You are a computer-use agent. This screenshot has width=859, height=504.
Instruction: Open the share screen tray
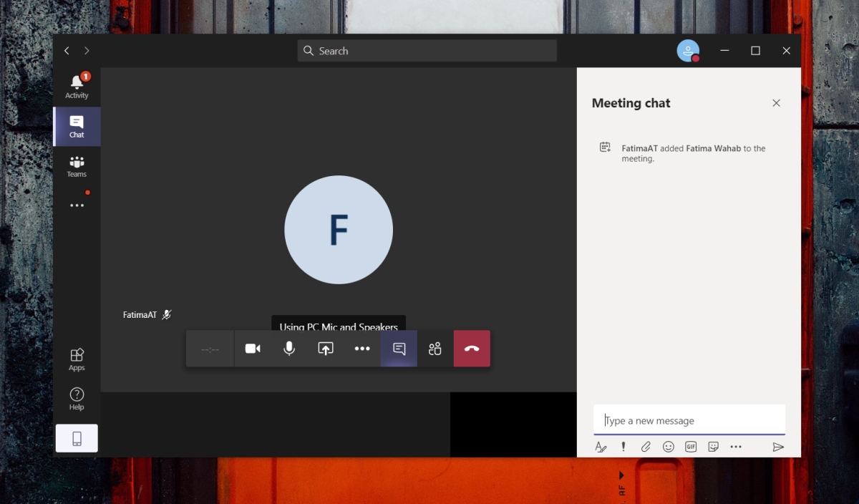(x=326, y=349)
